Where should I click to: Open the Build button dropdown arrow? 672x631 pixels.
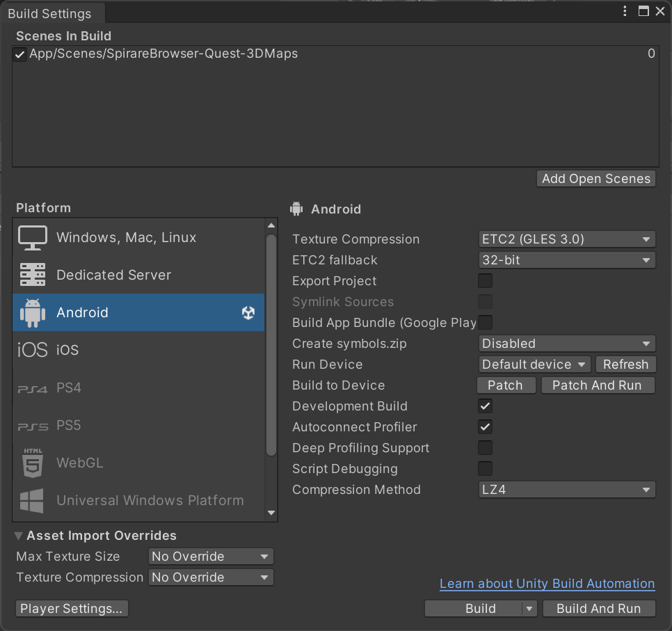(529, 609)
